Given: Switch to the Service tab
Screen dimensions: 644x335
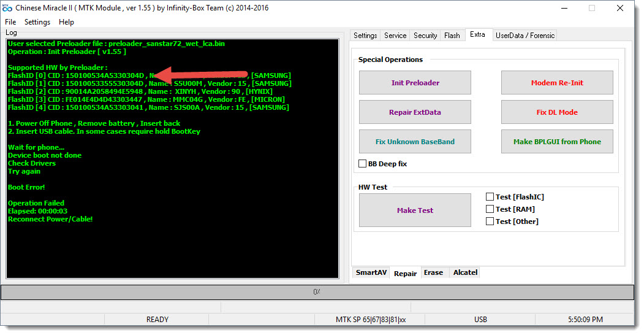Looking at the screenshot, I should click(395, 36).
